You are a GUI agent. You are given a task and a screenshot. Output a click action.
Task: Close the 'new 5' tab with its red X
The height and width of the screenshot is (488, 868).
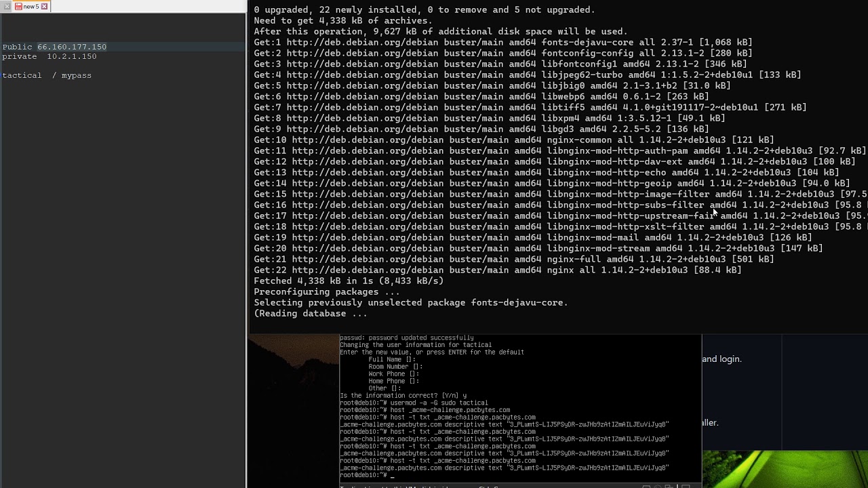(x=44, y=6)
